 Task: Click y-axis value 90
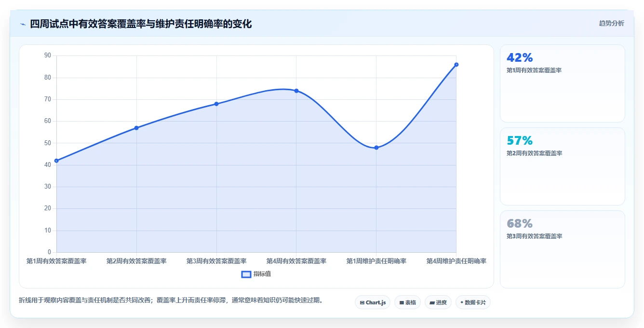click(x=48, y=55)
